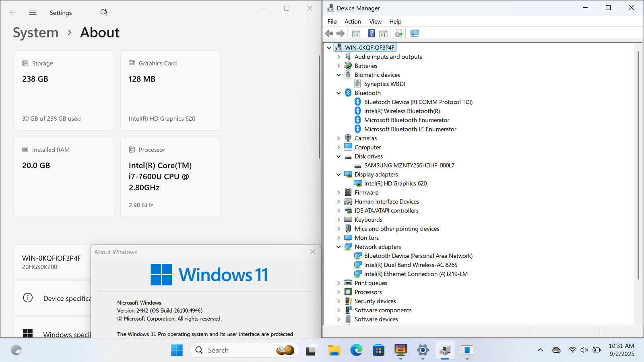Select Intel(R) Dual Band Wireless-AC 8265
Image resolution: width=644 pixels, height=362 pixels.
(x=411, y=265)
